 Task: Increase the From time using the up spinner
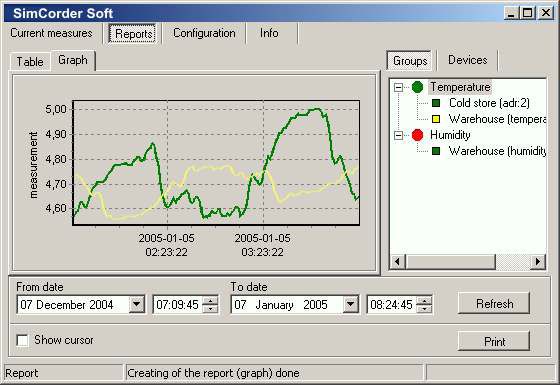pos(210,300)
